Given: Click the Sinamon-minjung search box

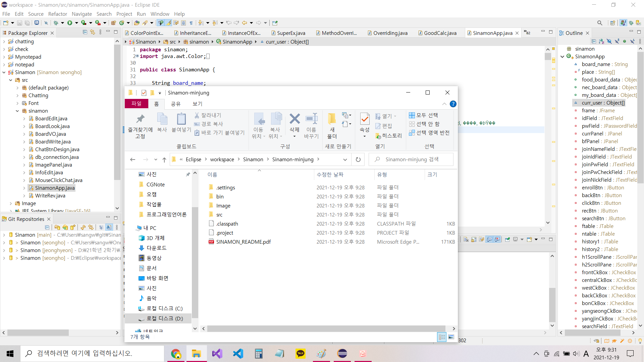Looking at the screenshot, I should 412,160.
